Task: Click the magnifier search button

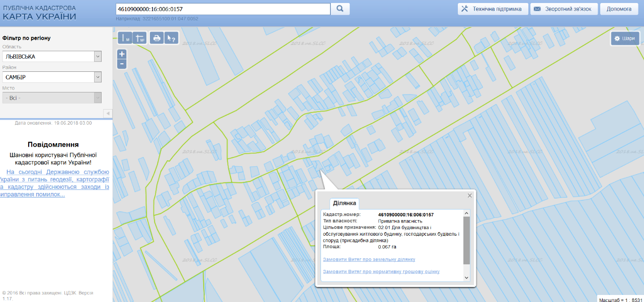Action: [x=340, y=9]
